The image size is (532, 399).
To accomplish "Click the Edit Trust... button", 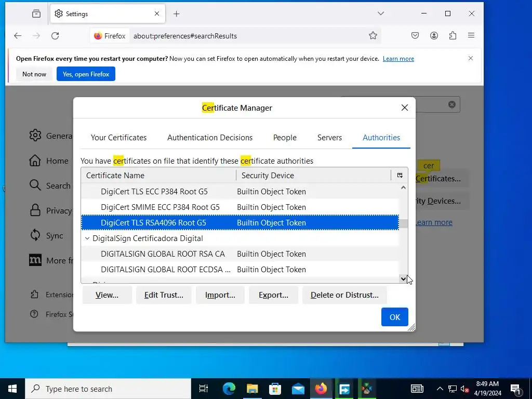I will (164, 295).
